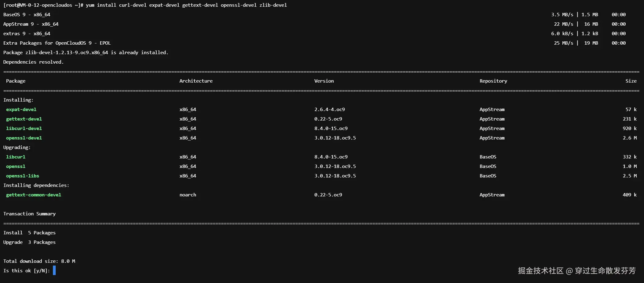This screenshot has height=283, width=644.
Task: Click the 'Version' column header
Action: 324,81
